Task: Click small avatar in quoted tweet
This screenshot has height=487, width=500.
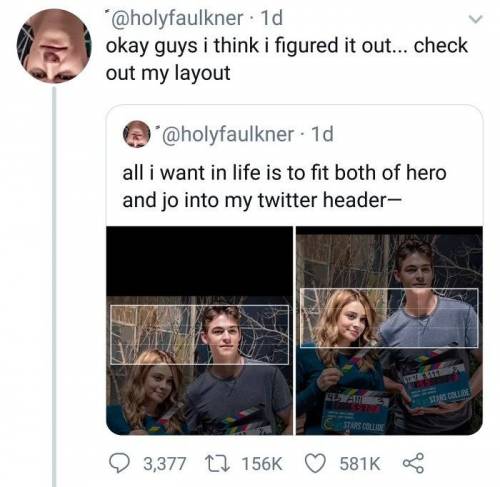Action: point(136,134)
